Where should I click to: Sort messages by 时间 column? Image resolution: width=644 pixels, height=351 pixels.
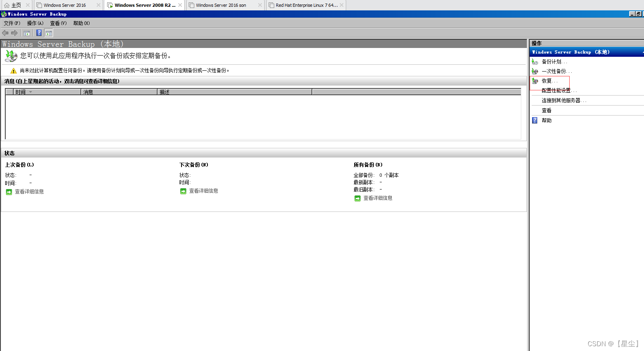[x=47, y=92]
